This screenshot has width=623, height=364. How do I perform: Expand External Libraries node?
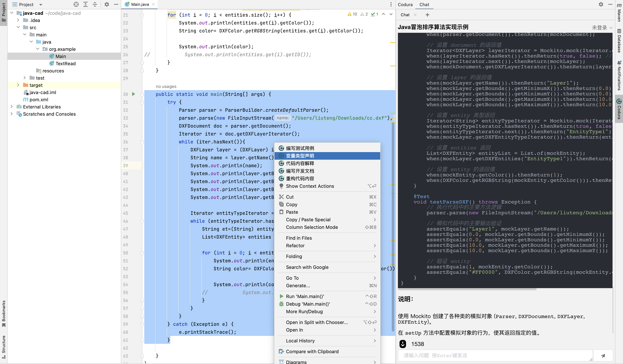(x=12, y=107)
